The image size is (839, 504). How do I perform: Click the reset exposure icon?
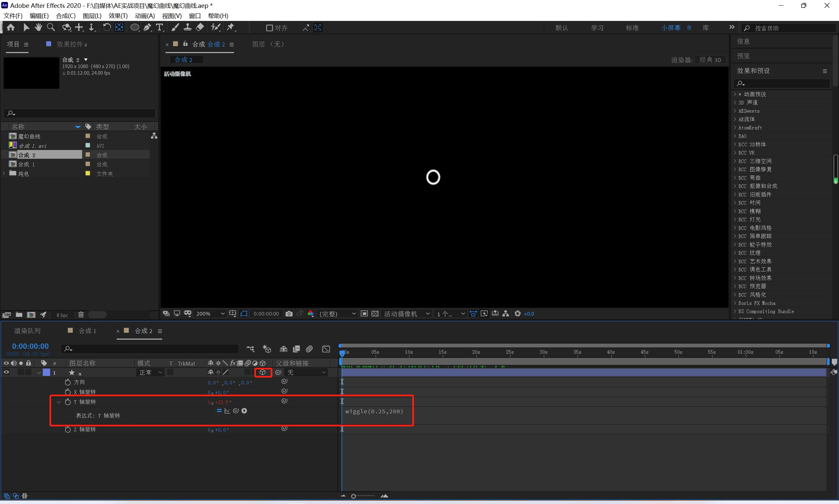coord(517,314)
